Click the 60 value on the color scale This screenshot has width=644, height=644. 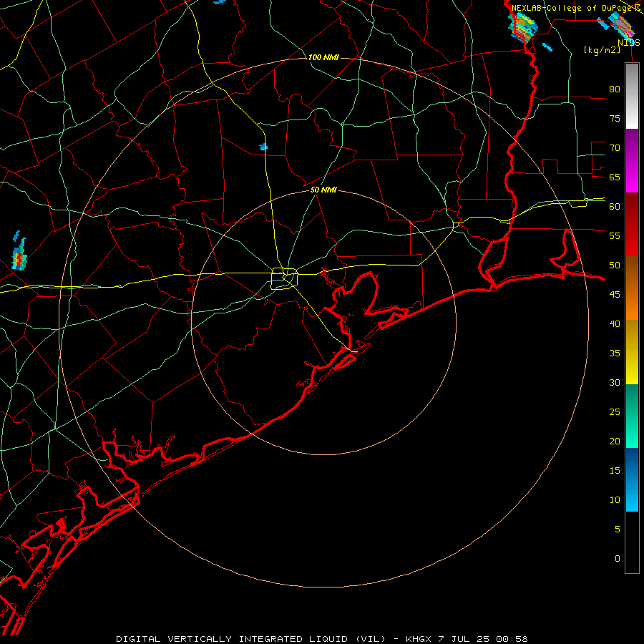coord(615,207)
